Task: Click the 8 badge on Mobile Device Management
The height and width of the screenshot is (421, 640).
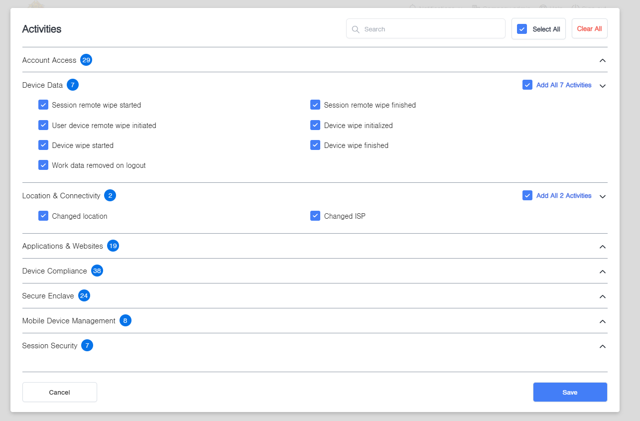Action: click(125, 321)
